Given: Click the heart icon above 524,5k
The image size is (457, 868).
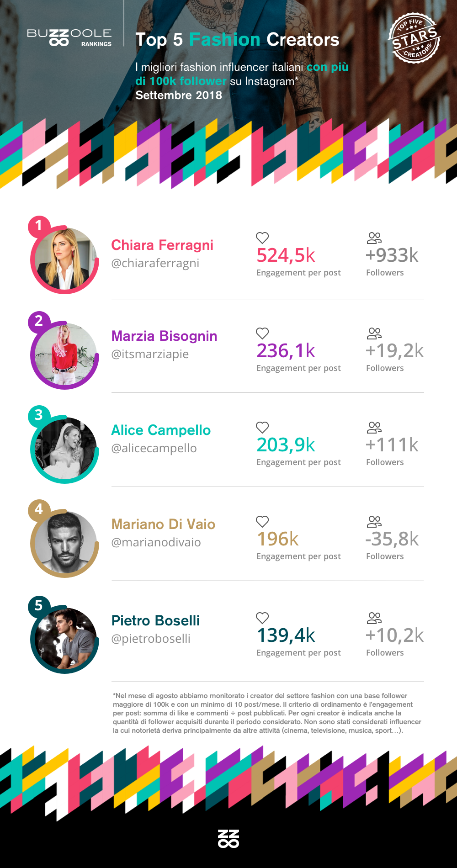Looking at the screenshot, I should tap(262, 238).
